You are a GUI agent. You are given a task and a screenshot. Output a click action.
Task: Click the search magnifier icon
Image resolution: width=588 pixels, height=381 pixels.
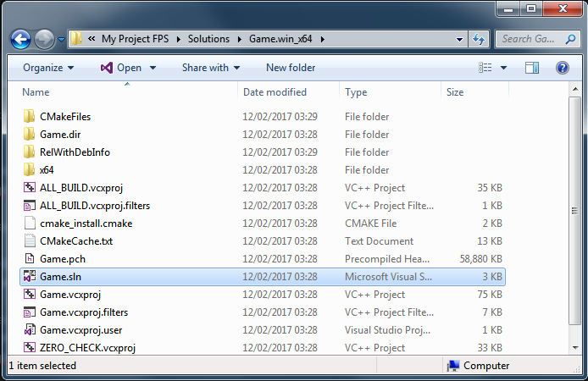coord(570,39)
